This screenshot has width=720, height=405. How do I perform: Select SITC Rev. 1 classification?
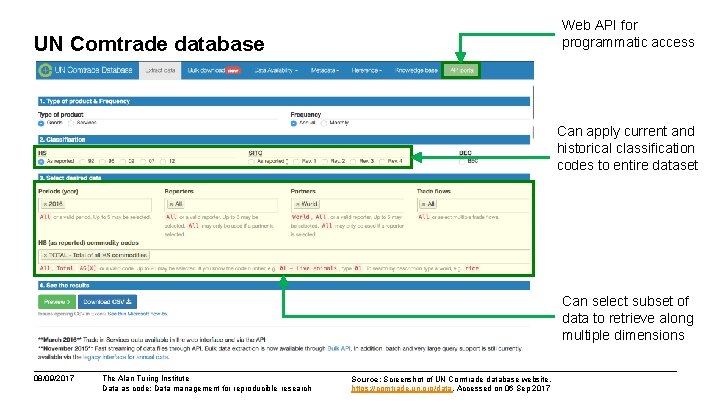coord(296,162)
